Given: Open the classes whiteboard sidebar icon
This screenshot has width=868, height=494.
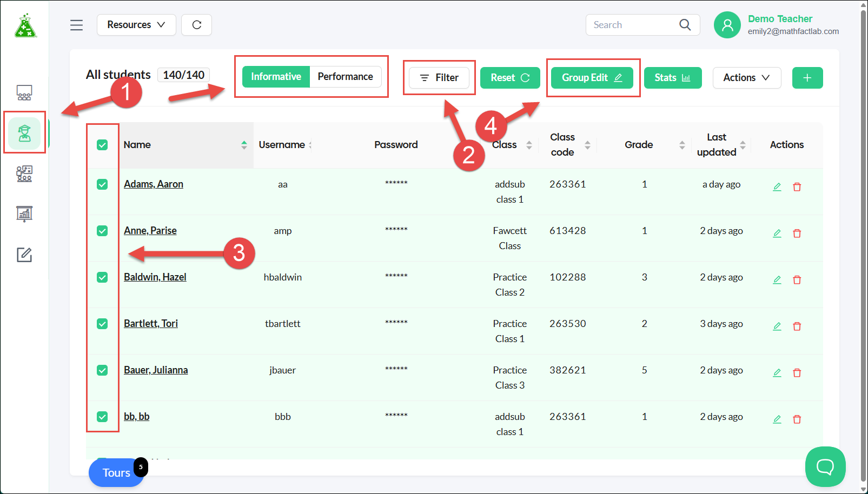Looking at the screenshot, I should [x=24, y=93].
